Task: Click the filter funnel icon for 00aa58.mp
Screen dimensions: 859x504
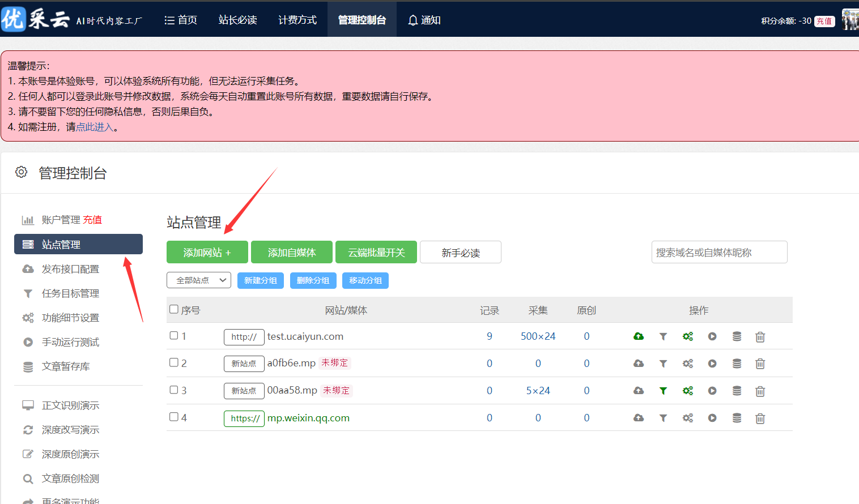Action: 663,391
